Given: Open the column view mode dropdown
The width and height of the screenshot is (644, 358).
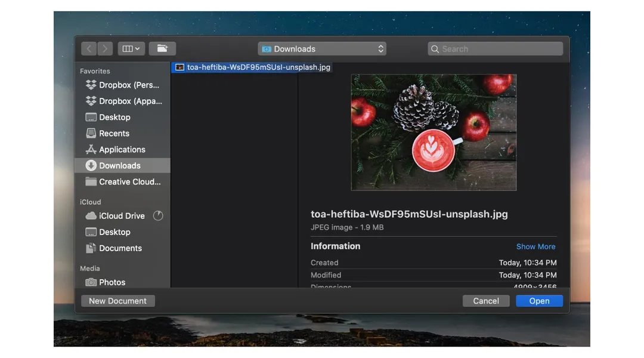Looking at the screenshot, I should point(131,48).
